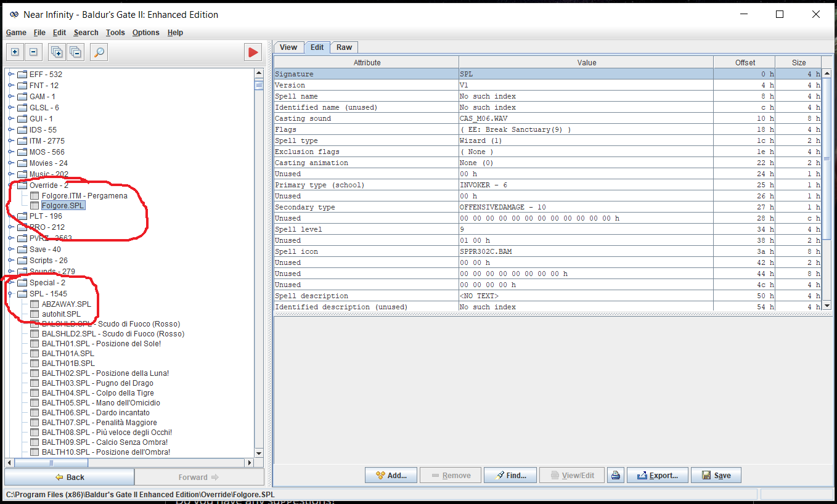Click the Attribute column header
Viewport: 837px width, 504px height.
pos(367,62)
